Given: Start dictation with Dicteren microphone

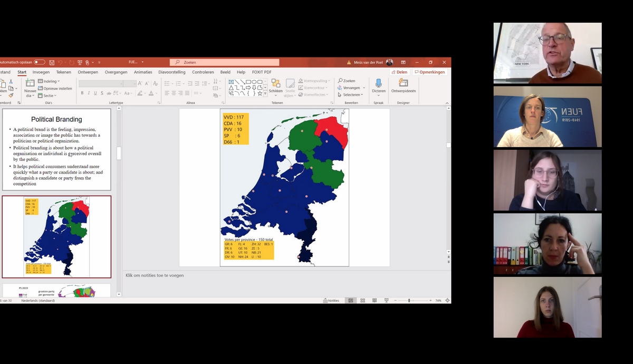Looking at the screenshot, I should click(x=379, y=87).
